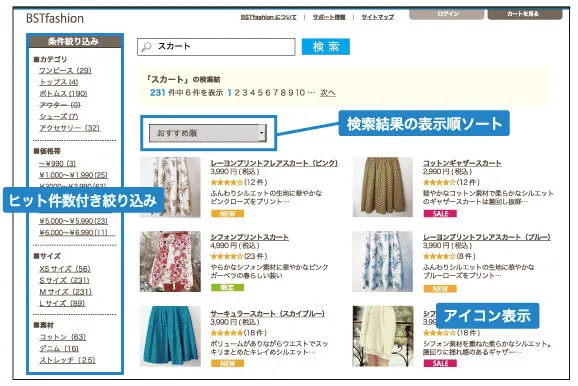Open サーキュラースカート（スカイブルー） product title
The height and width of the screenshot is (386, 578).
click(x=268, y=313)
